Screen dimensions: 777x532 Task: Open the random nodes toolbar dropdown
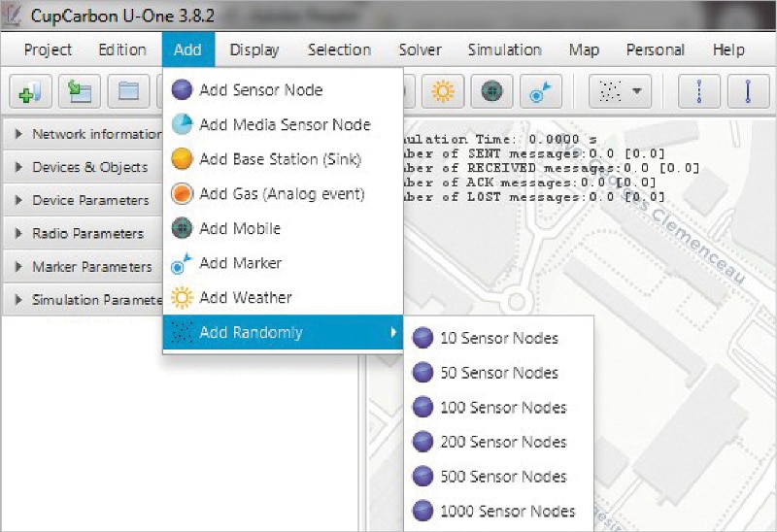[x=619, y=92]
